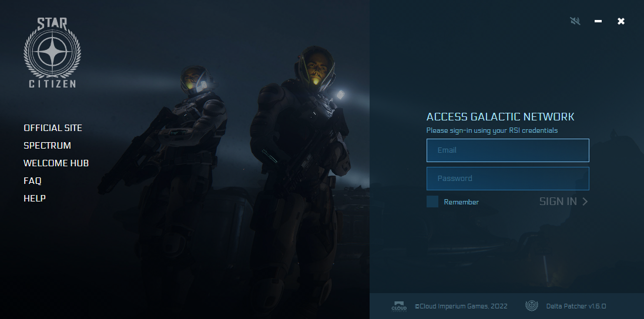644x319 pixels.
Task: Click the Star Citizen logo
Action: (52, 52)
